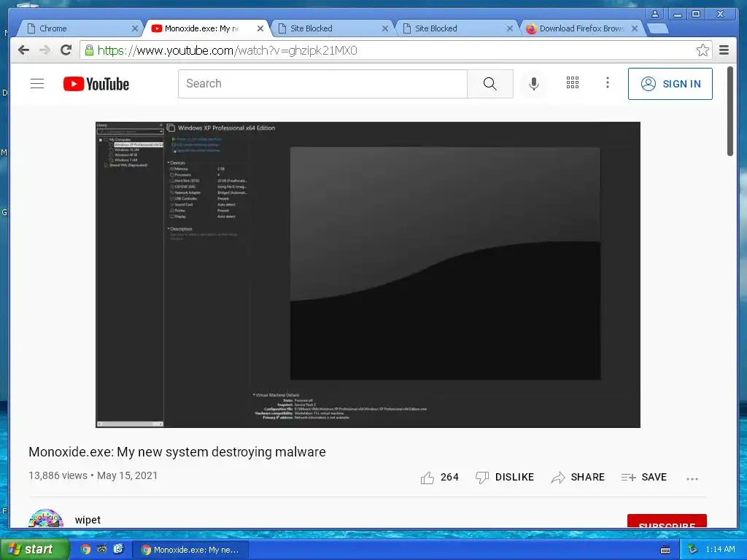Save the video to a playlist
This screenshot has width=747, height=560.
tap(643, 477)
